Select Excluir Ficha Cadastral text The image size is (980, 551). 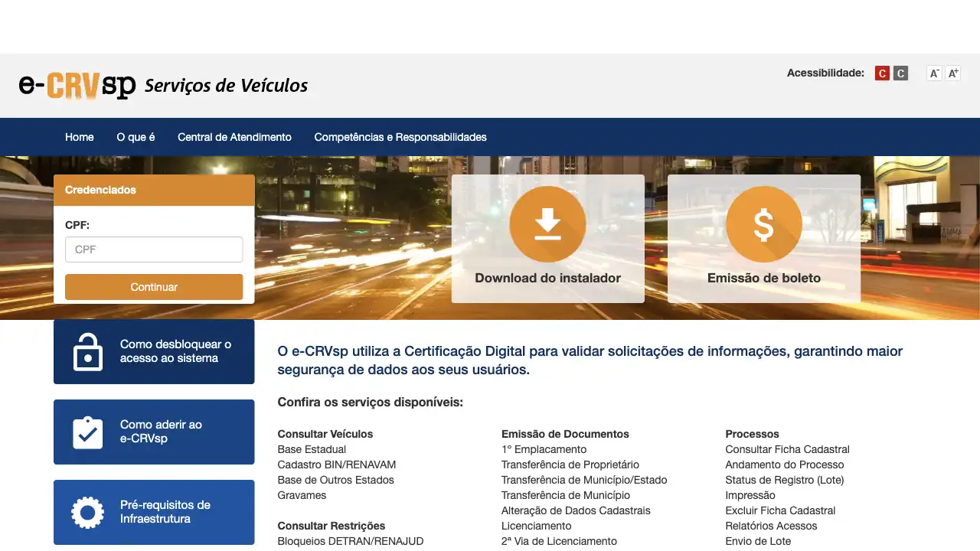[780, 510]
